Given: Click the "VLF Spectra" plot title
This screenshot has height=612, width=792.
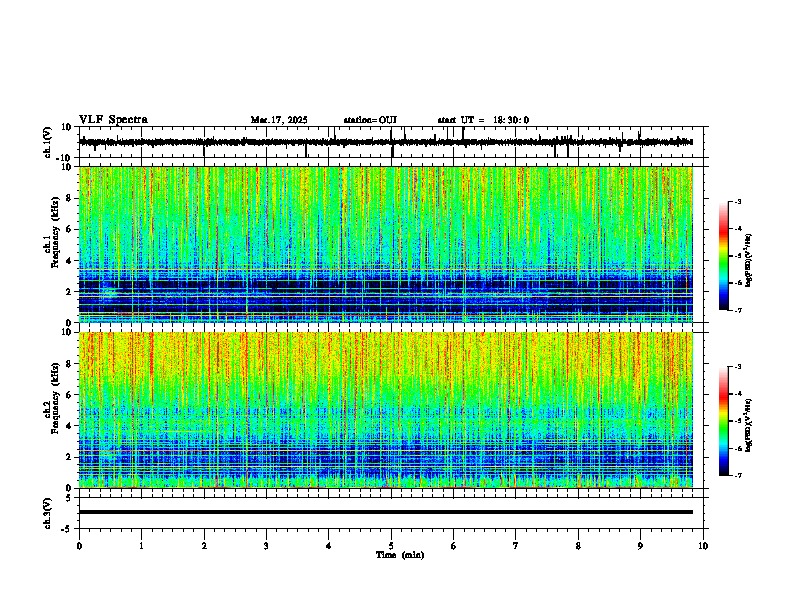Looking at the screenshot, I should click(x=113, y=120).
